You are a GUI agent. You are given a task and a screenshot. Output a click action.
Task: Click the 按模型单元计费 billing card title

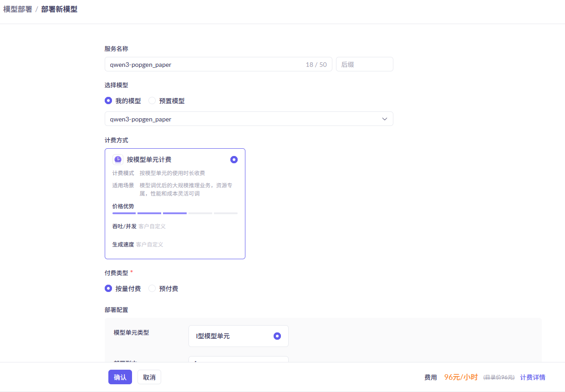coord(149,160)
